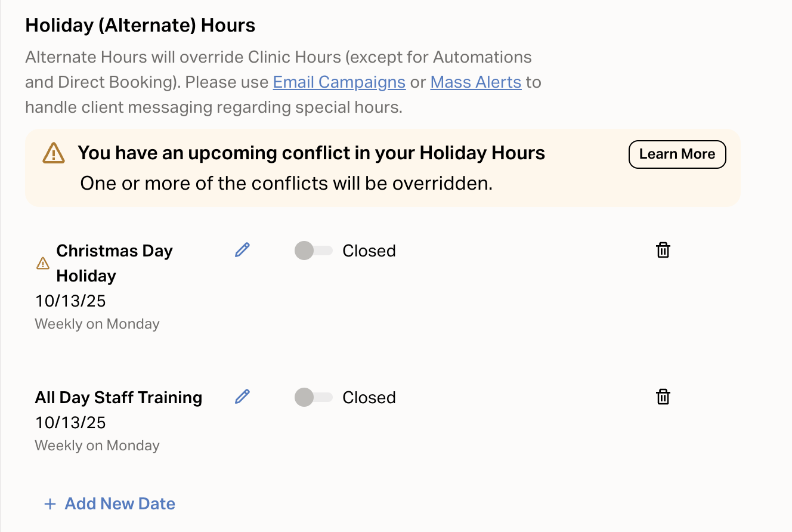Open the Mass Alerts link
This screenshot has width=792, height=532.
[475, 82]
